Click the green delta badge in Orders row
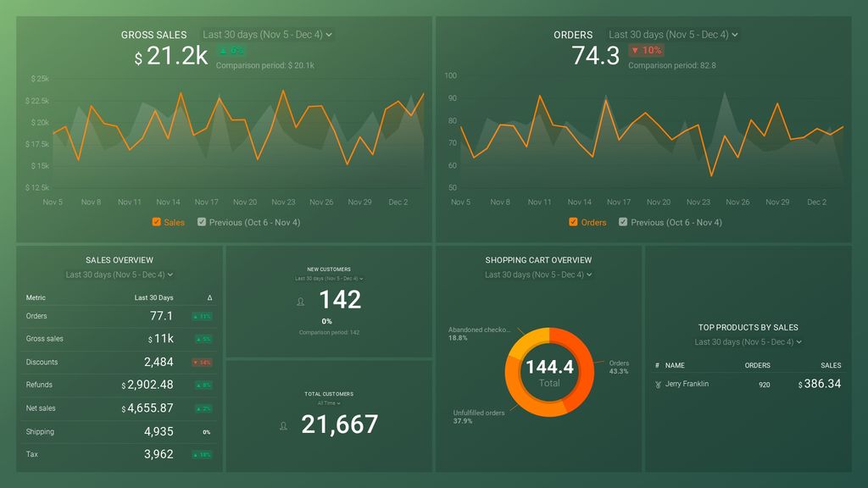Screen dimensions: 868x488 click(x=202, y=317)
